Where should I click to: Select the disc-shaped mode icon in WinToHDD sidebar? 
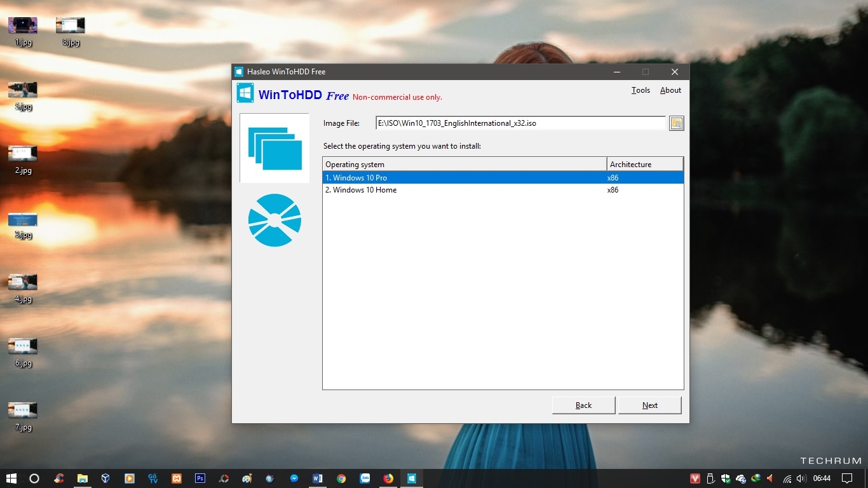(275, 220)
